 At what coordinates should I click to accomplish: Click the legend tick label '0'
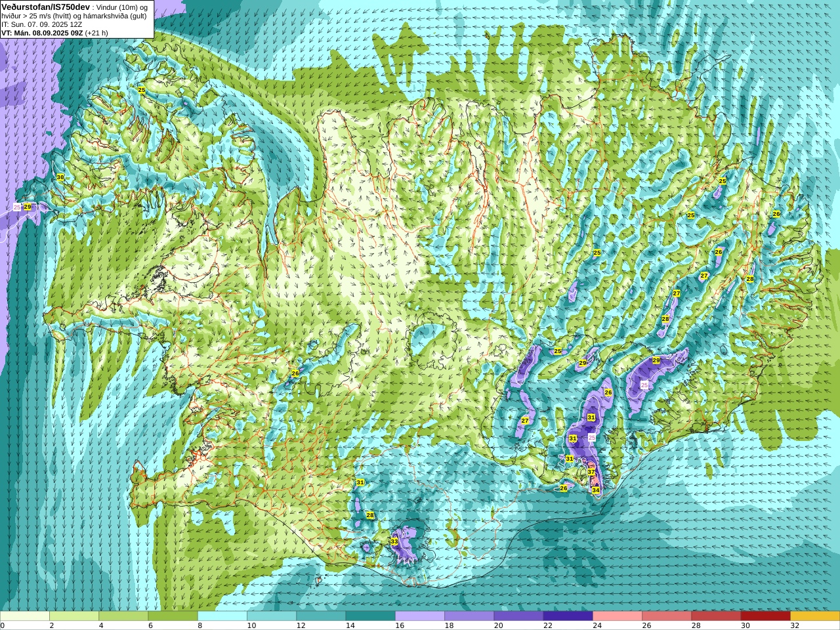coord(3,625)
